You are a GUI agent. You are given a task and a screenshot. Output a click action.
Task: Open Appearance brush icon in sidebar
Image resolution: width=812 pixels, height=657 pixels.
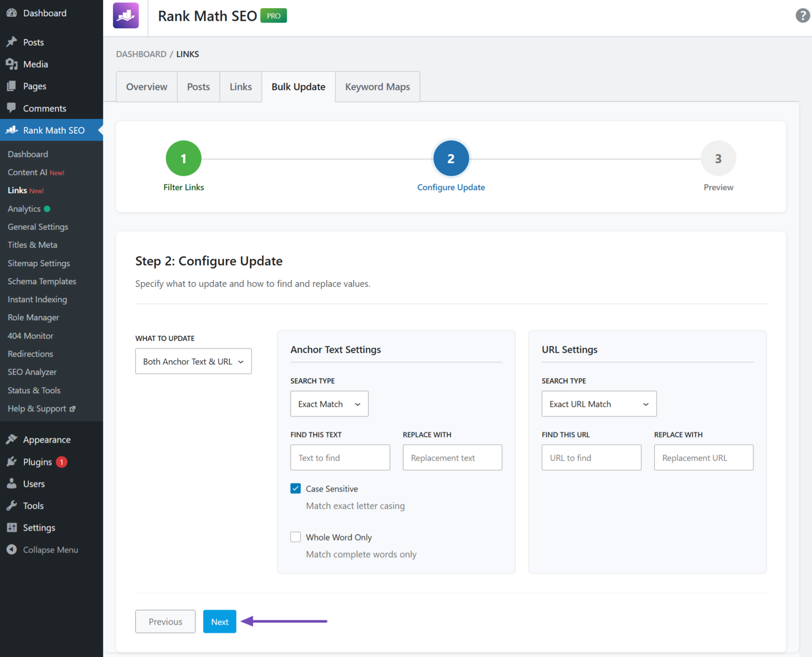click(12, 440)
